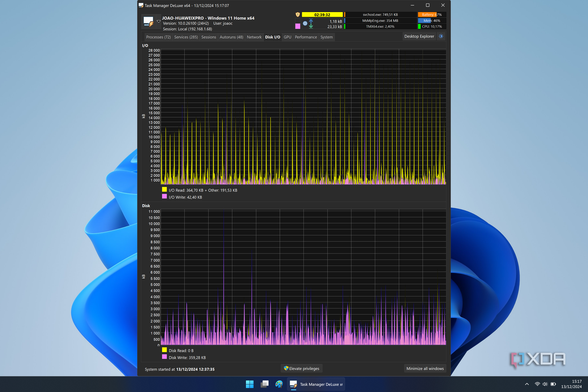Click the upload/download arrows icon
The image size is (588, 392).
[x=311, y=24]
